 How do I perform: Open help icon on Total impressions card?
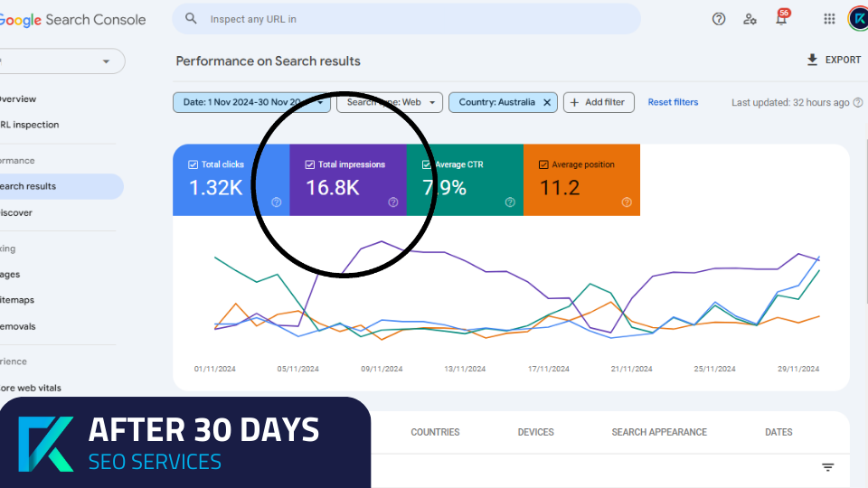pos(393,202)
